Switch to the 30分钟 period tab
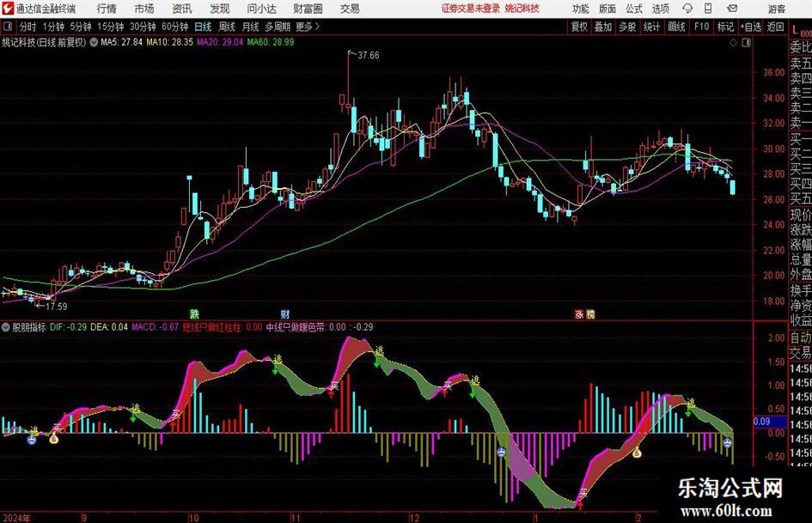This screenshot has width=812, height=523. pyautogui.click(x=143, y=27)
